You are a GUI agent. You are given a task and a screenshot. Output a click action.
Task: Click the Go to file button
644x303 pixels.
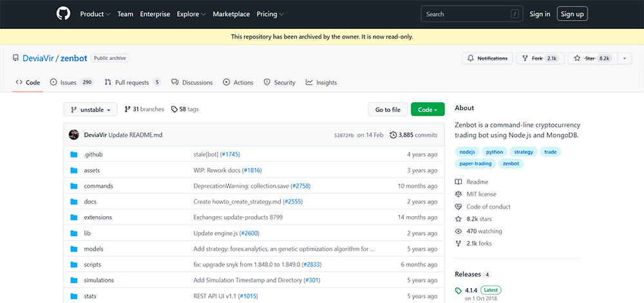388,109
